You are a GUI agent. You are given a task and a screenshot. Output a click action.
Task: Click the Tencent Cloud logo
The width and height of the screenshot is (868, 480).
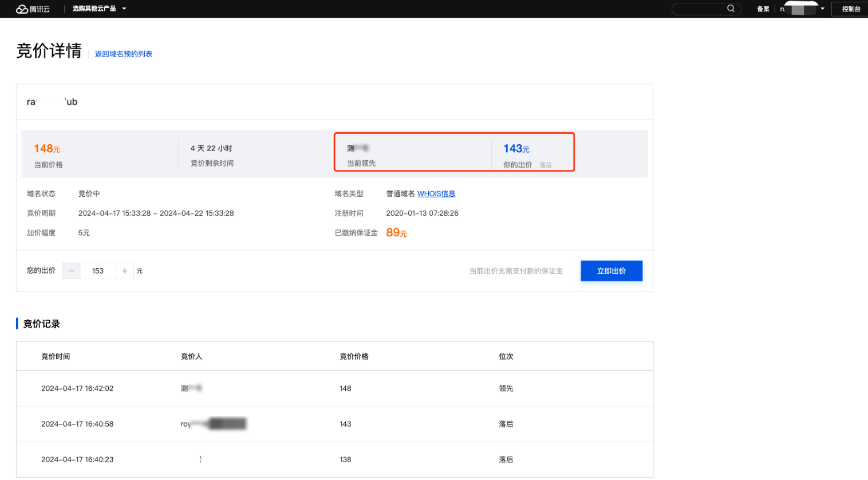pos(33,9)
